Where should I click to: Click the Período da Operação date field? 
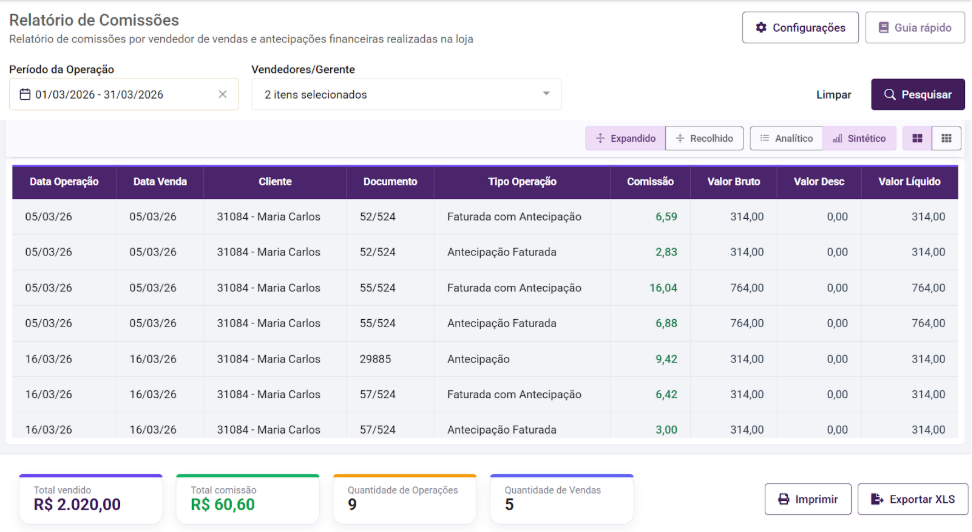120,95
